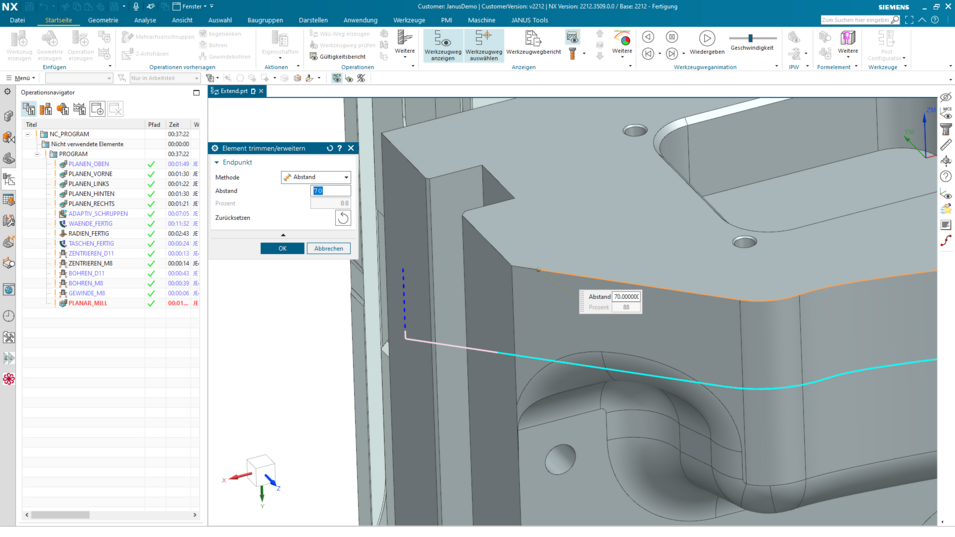The image size is (955, 537).
Task: Close the Extend.prt tab
Action: point(261,91)
